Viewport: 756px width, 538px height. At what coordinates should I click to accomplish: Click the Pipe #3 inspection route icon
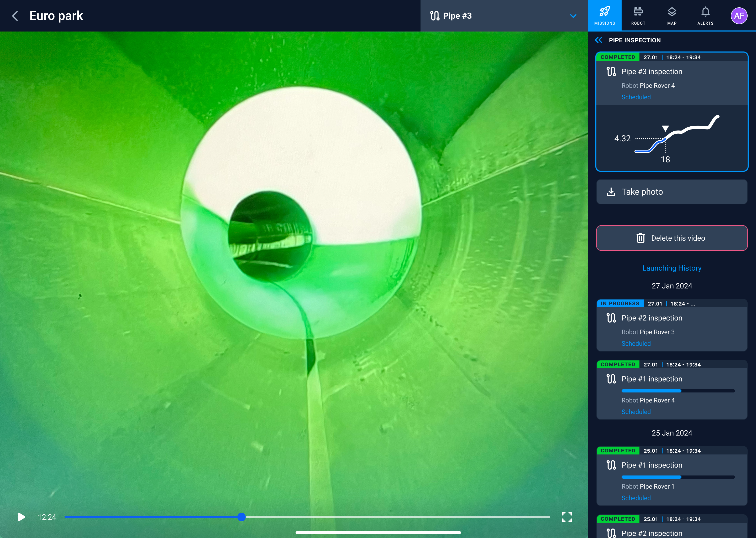[x=611, y=71]
